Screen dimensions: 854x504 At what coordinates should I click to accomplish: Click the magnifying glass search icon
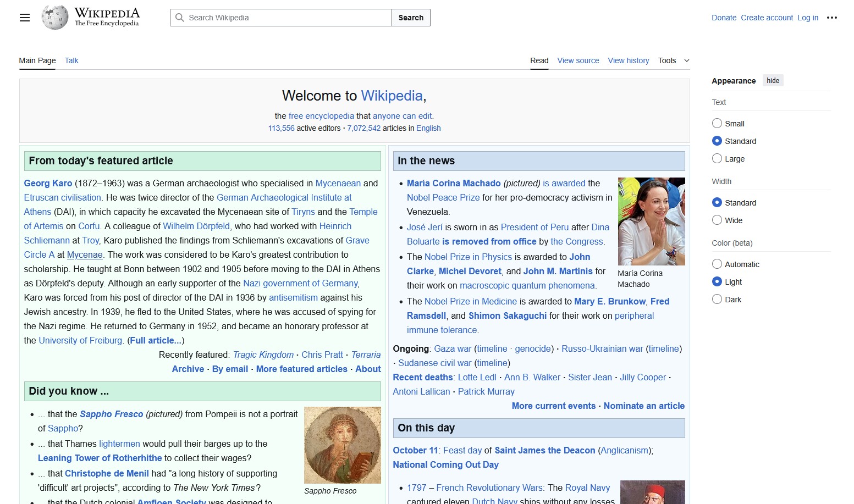(x=179, y=18)
